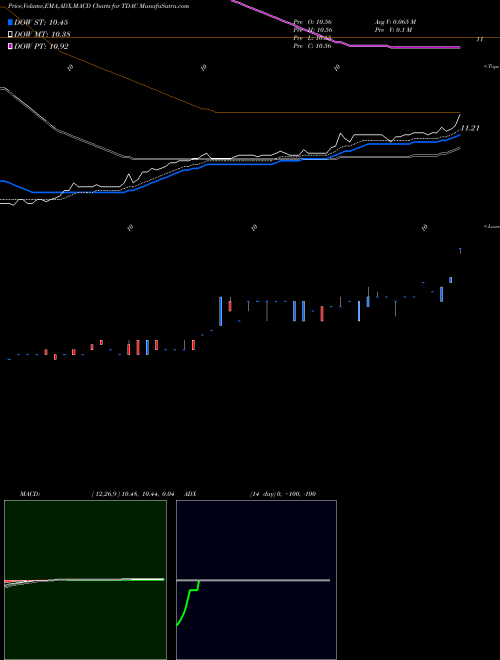Click the chart title mentioning MunafaSutra.com

(x=98, y=6)
